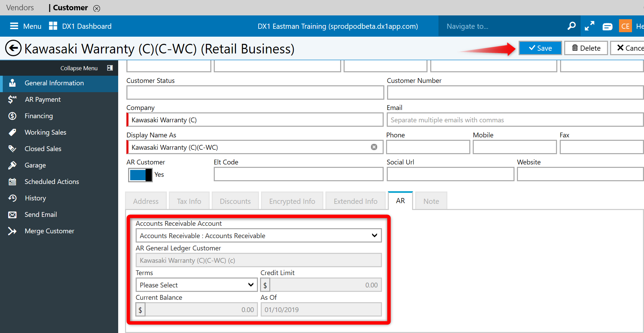Viewport: 644px width, 333px height.
Task: Open Merge Customer section
Action: click(59, 231)
